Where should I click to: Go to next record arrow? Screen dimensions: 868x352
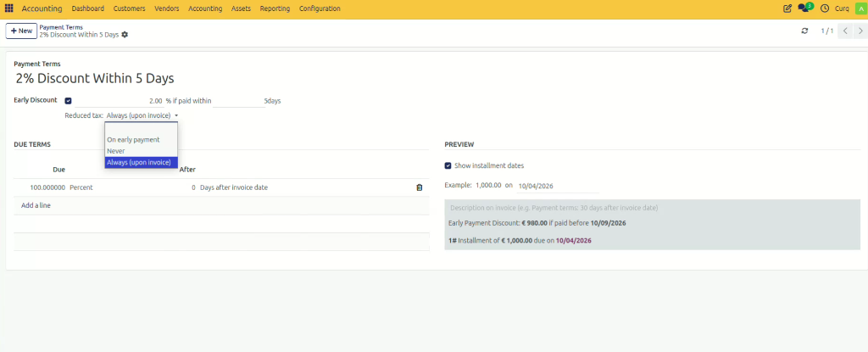tap(860, 31)
